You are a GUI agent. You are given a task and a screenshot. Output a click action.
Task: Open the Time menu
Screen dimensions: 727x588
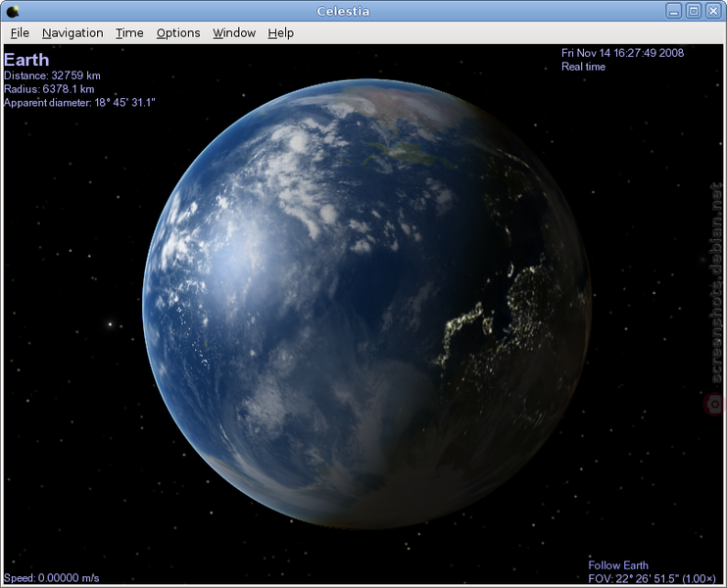[129, 33]
